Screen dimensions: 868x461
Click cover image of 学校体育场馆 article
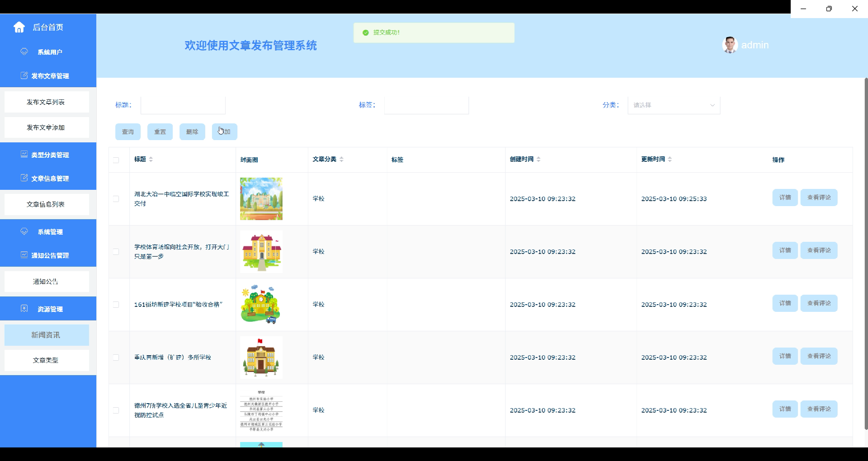(261, 252)
